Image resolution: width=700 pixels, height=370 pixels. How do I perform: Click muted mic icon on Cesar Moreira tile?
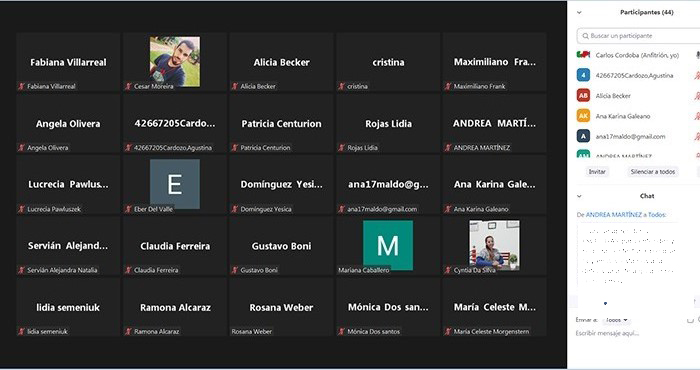point(128,86)
